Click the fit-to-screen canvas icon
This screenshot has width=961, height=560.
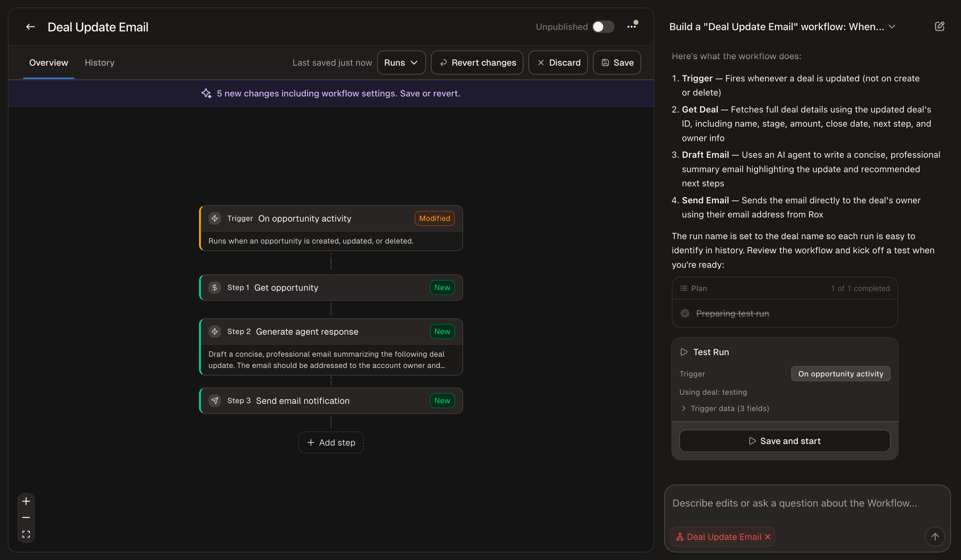click(26, 534)
